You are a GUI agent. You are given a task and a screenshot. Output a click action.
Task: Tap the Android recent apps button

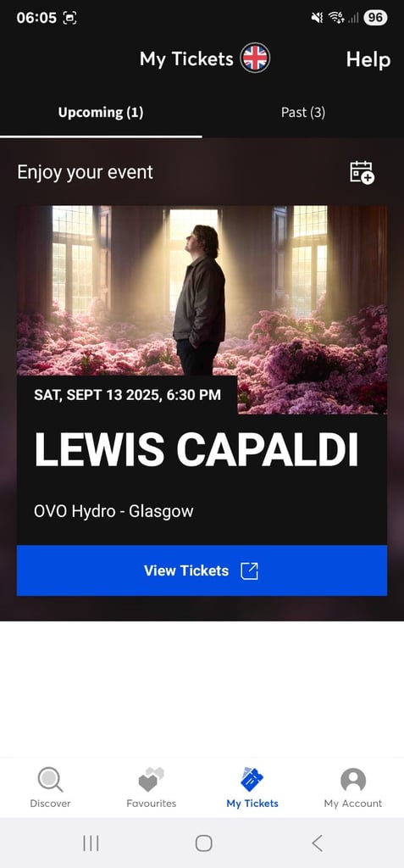click(91, 843)
